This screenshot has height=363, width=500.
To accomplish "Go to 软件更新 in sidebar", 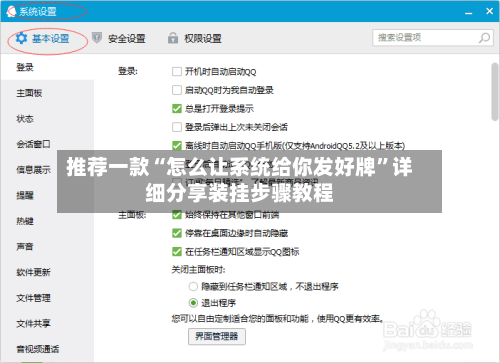I will click(x=47, y=272).
